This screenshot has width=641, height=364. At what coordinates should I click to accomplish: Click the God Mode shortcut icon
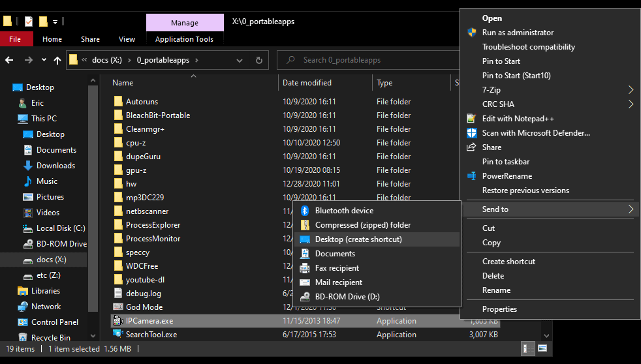118,307
